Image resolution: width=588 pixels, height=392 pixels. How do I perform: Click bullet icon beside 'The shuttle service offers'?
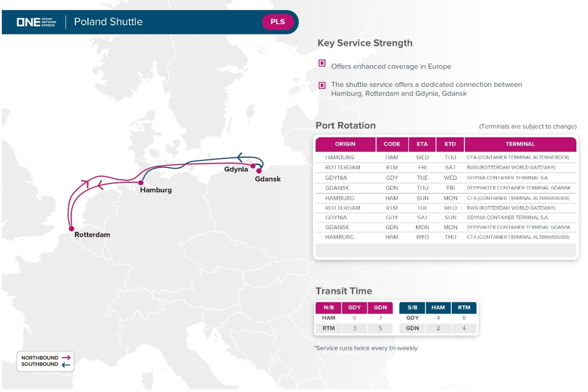(323, 86)
